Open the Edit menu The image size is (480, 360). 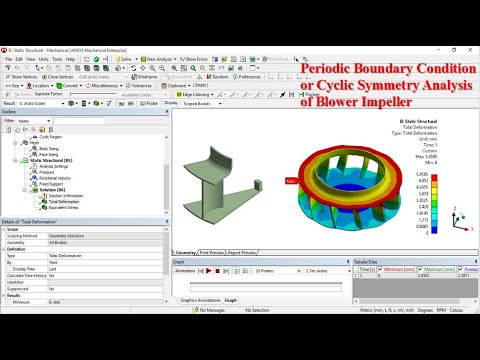click(x=19, y=59)
